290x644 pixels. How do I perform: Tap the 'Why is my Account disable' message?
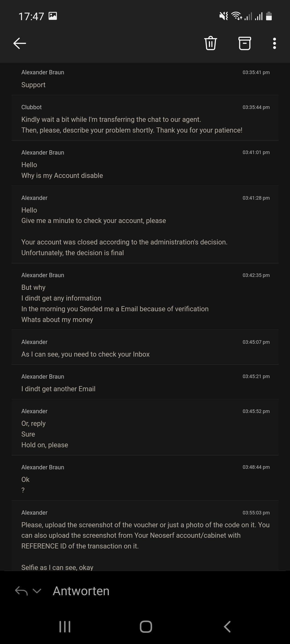click(62, 175)
